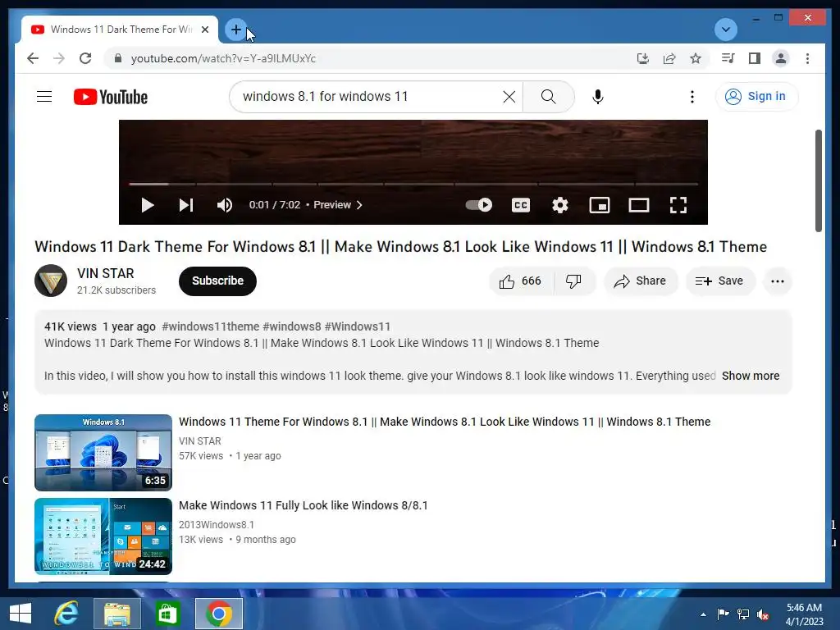Skip to the next video
Screen dimensions: 840x630
[x=186, y=205]
